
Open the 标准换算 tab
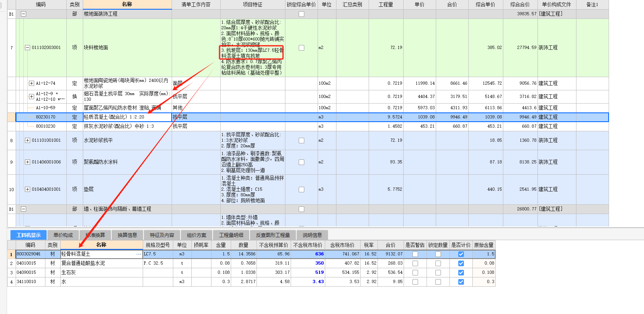pyautogui.click(x=95, y=235)
